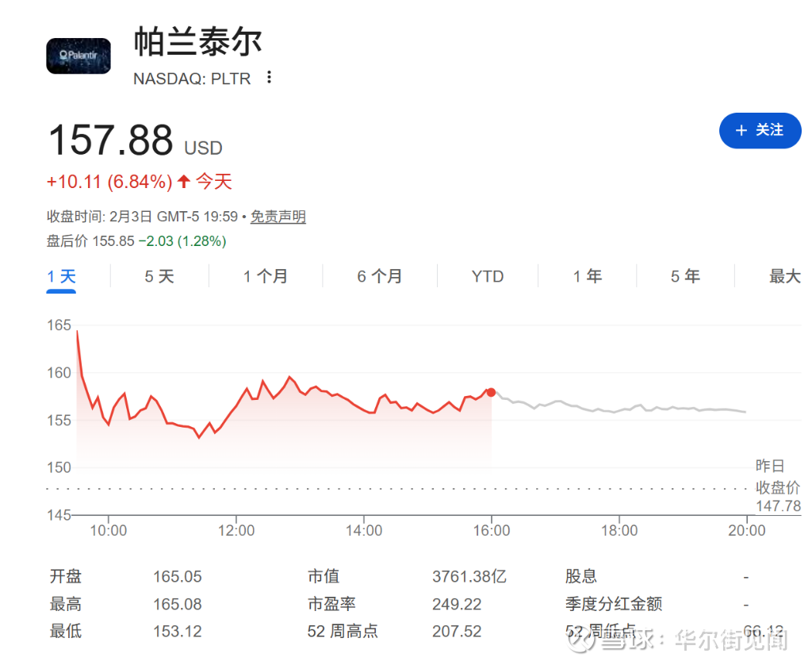Click the red up arrow beside 今天
Viewport: 812px width, 665px height.
pos(184,182)
